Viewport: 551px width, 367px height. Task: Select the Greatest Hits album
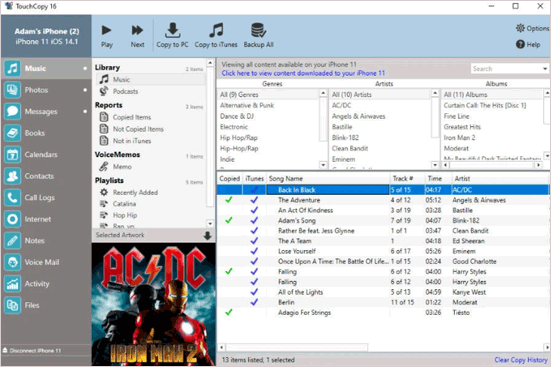462,127
